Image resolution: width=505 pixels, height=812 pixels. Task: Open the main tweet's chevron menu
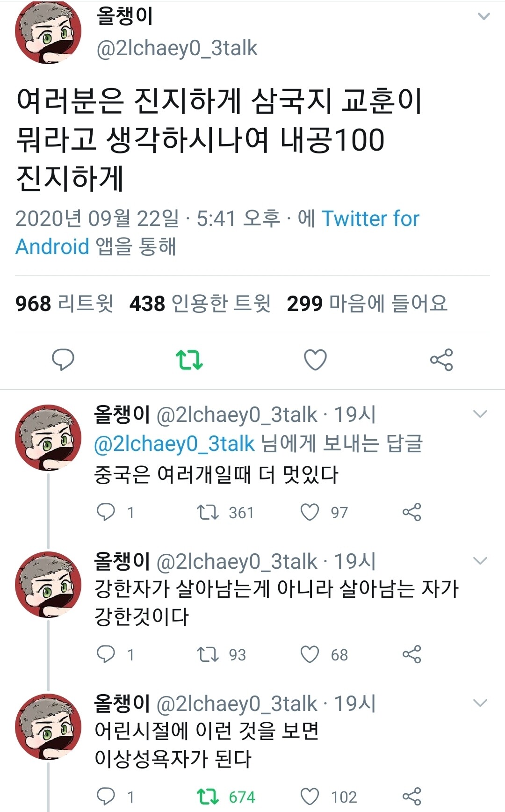pos(483,16)
